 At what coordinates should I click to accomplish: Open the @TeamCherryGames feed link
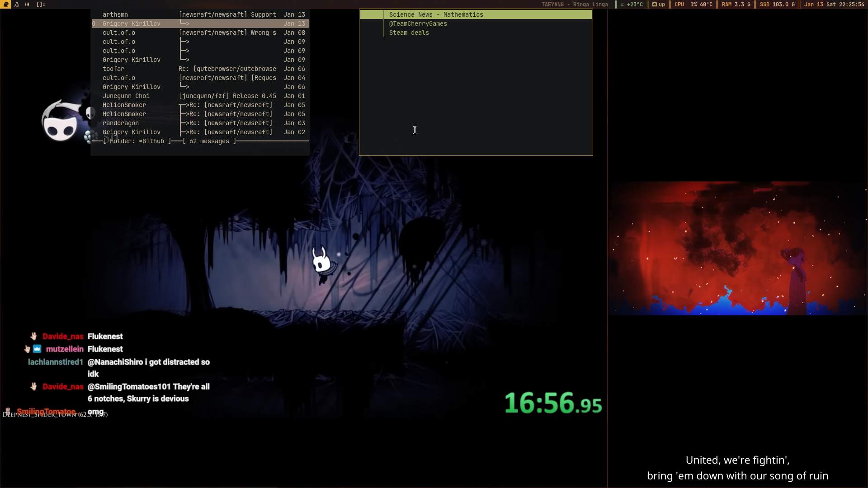click(x=418, y=23)
